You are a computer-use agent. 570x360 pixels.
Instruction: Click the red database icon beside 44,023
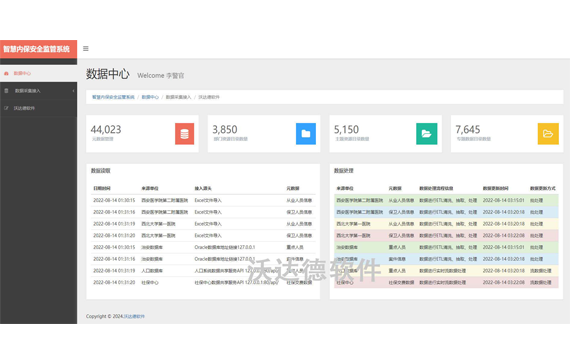(x=184, y=134)
